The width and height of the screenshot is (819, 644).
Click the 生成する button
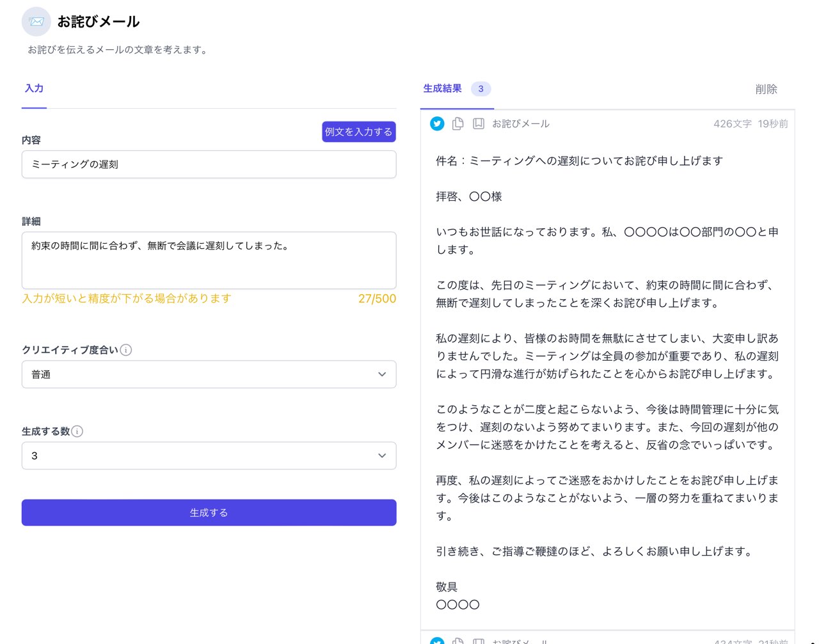click(x=209, y=512)
